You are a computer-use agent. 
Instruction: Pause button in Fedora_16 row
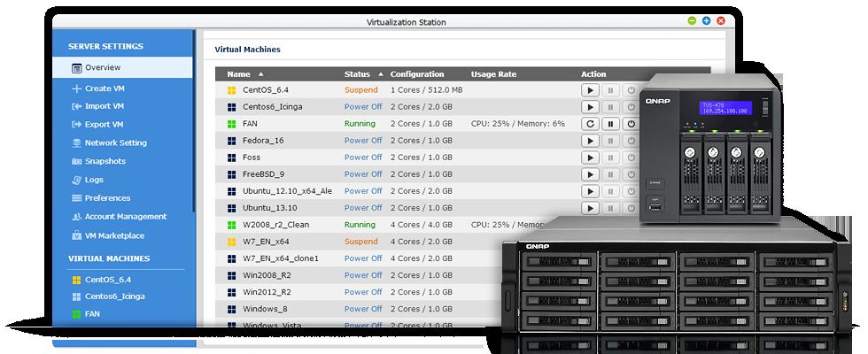point(610,141)
